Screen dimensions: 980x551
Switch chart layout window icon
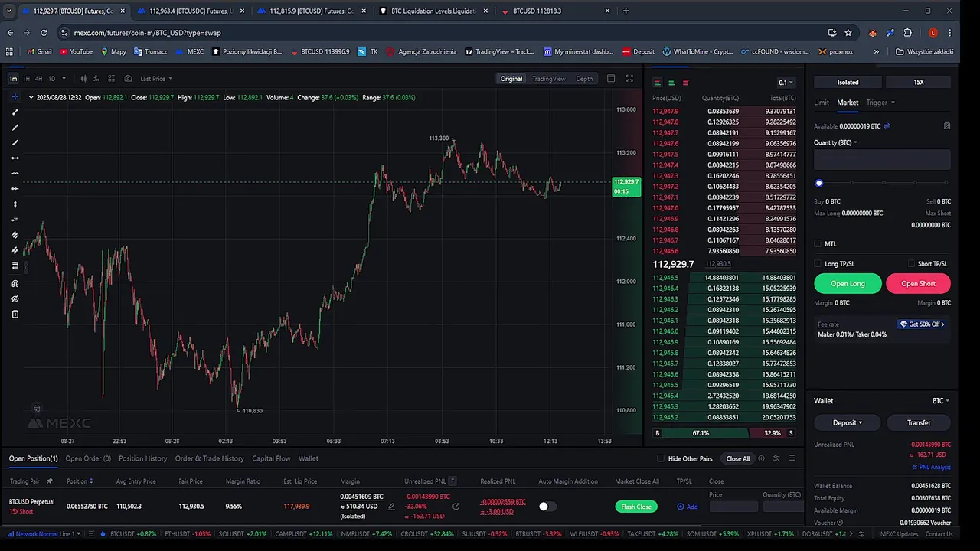[x=611, y=79]
